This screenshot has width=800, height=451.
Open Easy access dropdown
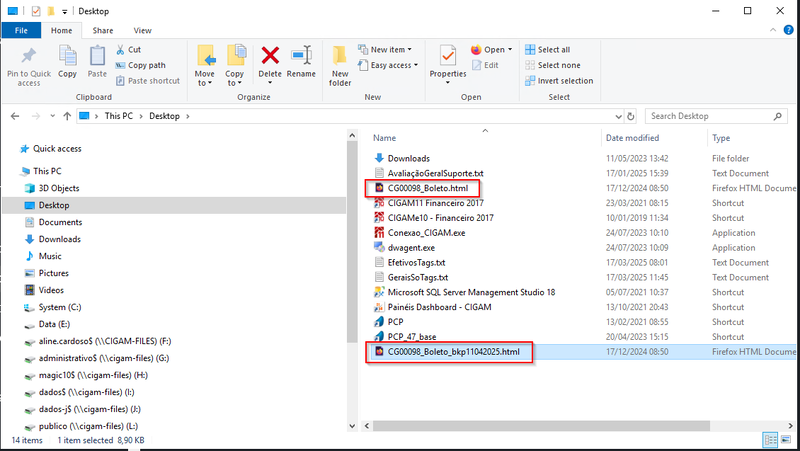[388, 65]
